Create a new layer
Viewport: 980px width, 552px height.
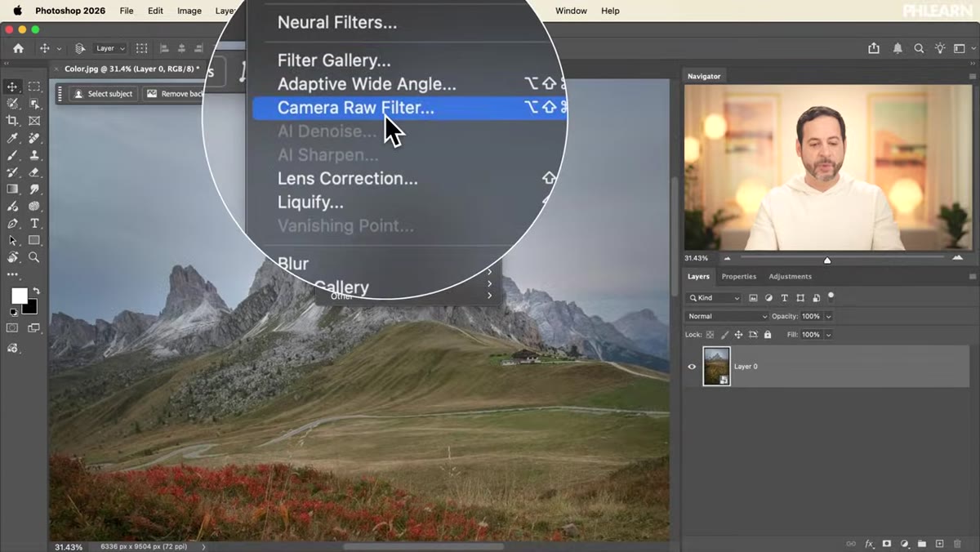click(x=940, y=544)
